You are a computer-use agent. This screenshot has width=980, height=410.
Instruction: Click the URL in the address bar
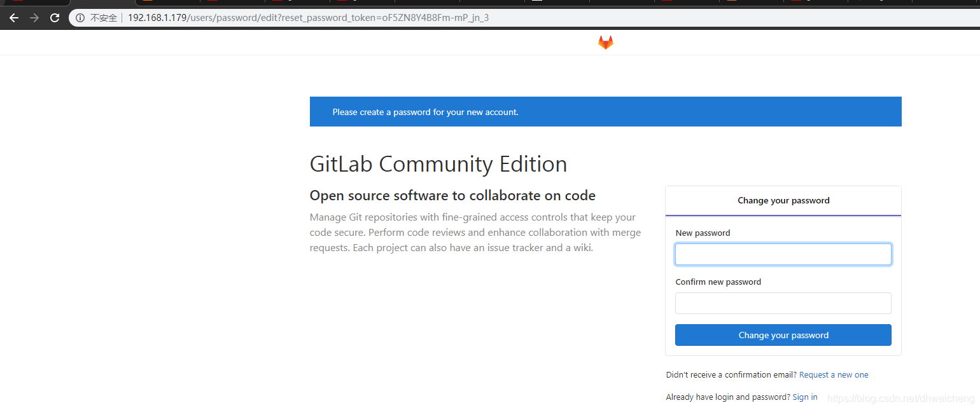pos(308,18)
